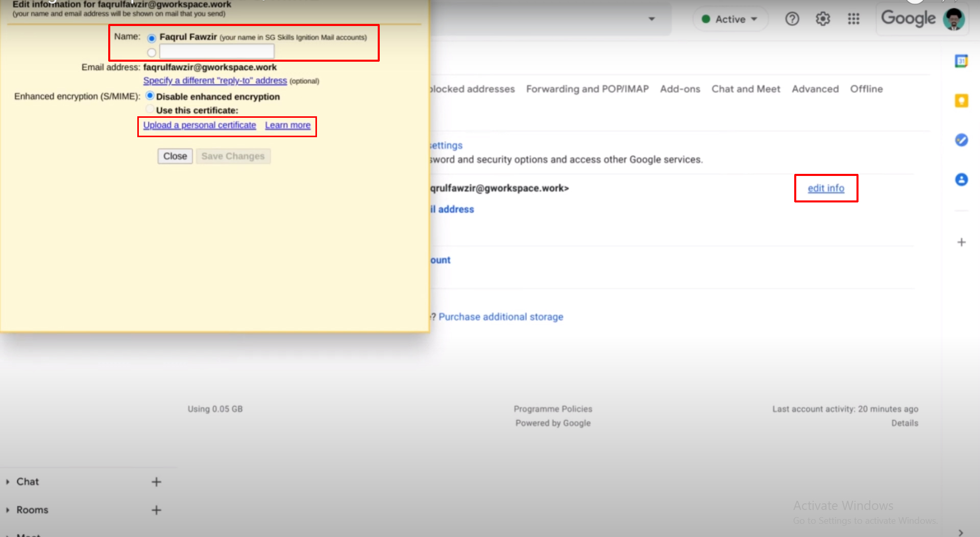The image size is (980, 537).
Task: Open Google Contacts in the sidebar
Action: pos(962,180)
